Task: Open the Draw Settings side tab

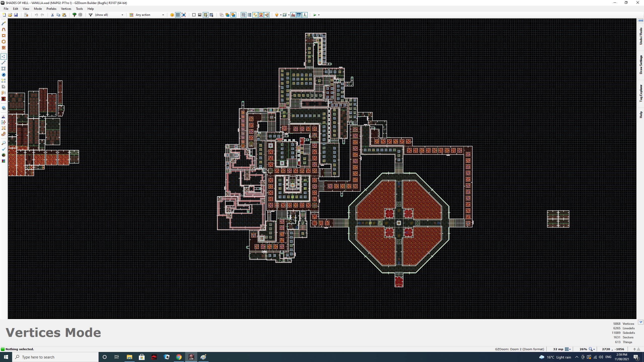Action: [641, 65]
